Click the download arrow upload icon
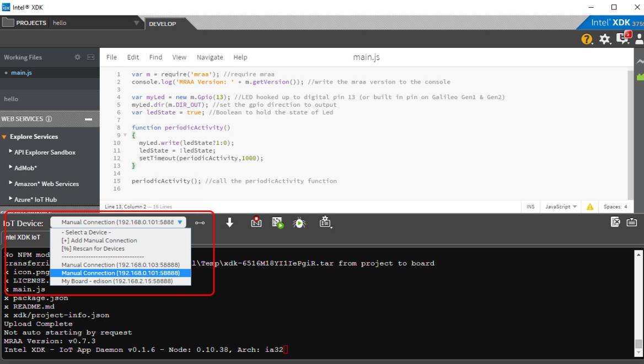The image size is (644, 364). tap(229, 222)
